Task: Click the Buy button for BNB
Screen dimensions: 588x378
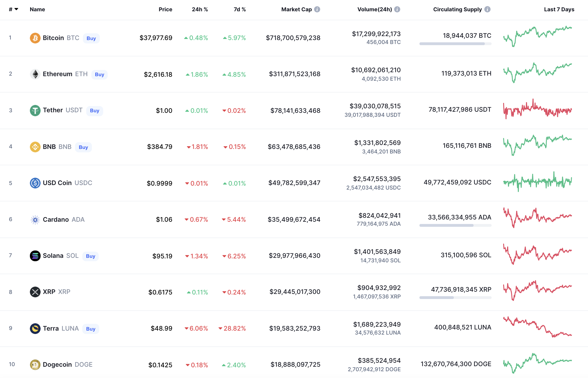Action: 83,147
